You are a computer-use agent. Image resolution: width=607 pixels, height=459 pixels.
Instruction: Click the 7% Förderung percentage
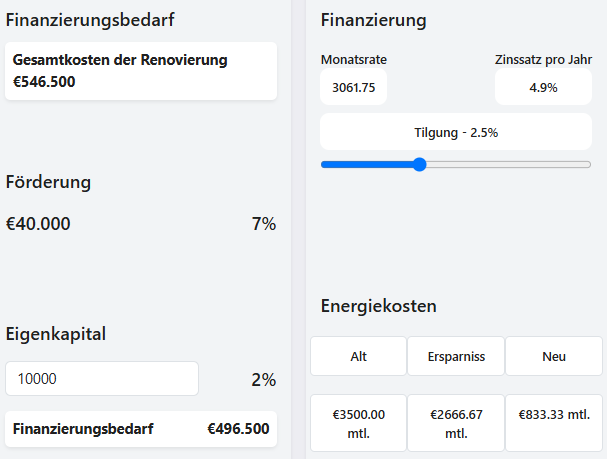263,224
